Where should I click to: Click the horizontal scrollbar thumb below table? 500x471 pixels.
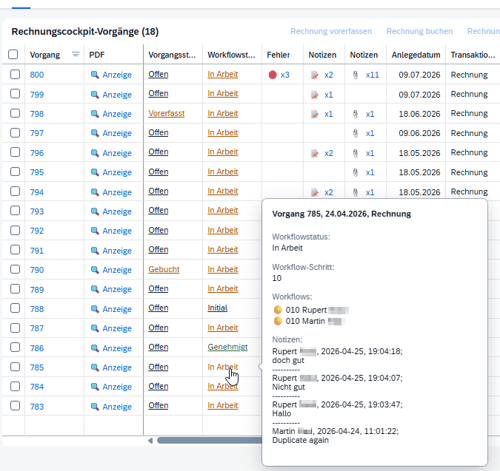209,441
